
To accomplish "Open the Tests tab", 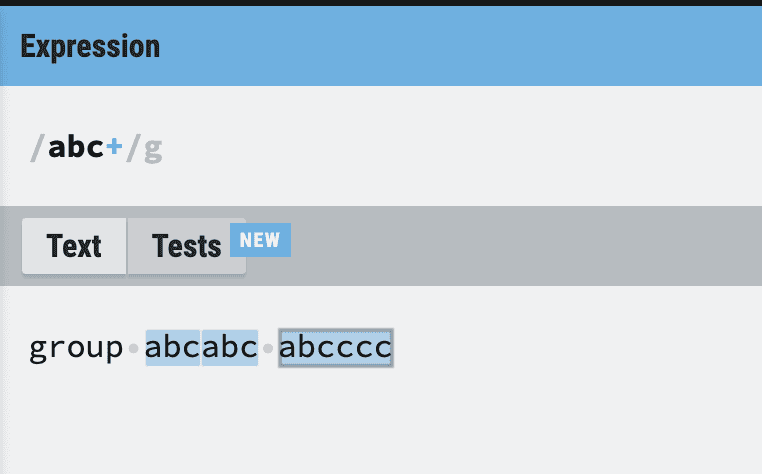I will [x=187, y=246].
